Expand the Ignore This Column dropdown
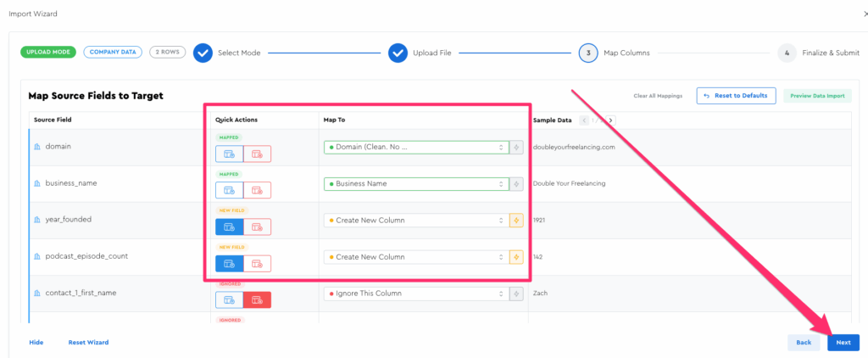Image resolution: width=868 pixels, height=358 pixels. pos(415,294)
